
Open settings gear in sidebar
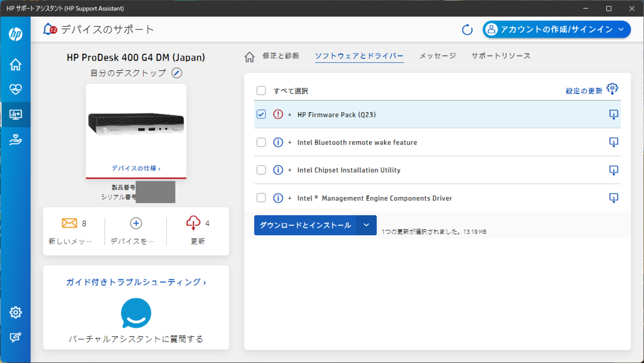click(x=16, y=312)
